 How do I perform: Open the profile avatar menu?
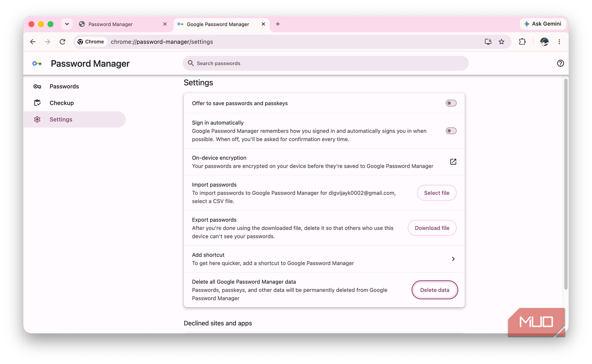(x=545, y=42)
